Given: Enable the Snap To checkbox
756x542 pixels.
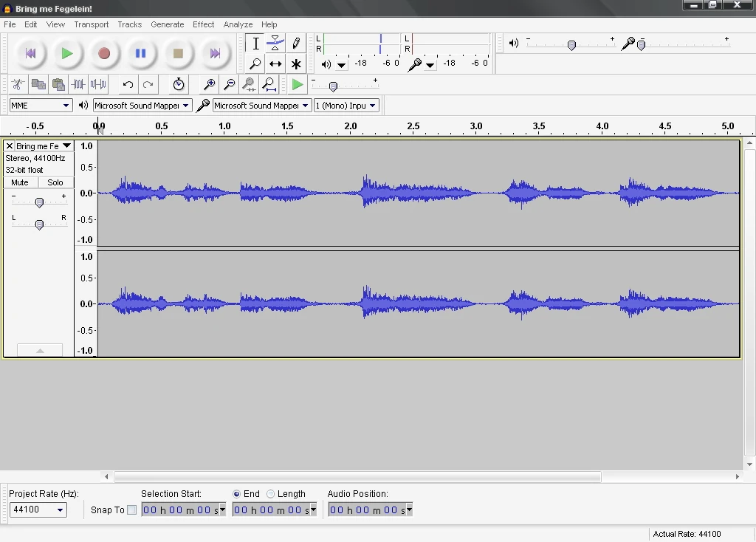Looking at the screenshot, I should (134, 510).
